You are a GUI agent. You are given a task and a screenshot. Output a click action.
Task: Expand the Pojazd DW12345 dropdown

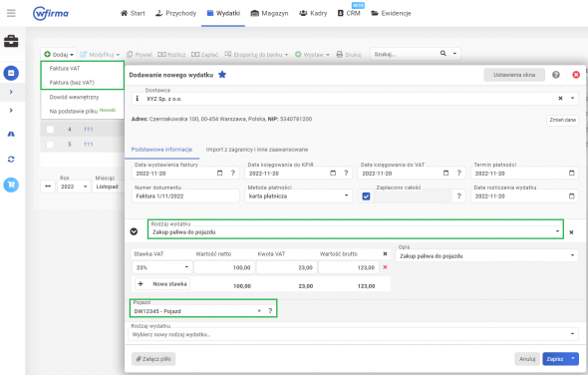coord(197,311)
